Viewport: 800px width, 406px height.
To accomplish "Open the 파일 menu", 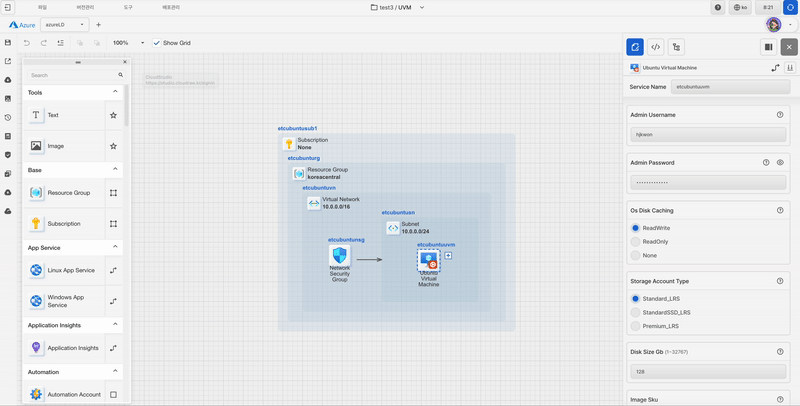I will coord(42,8).
